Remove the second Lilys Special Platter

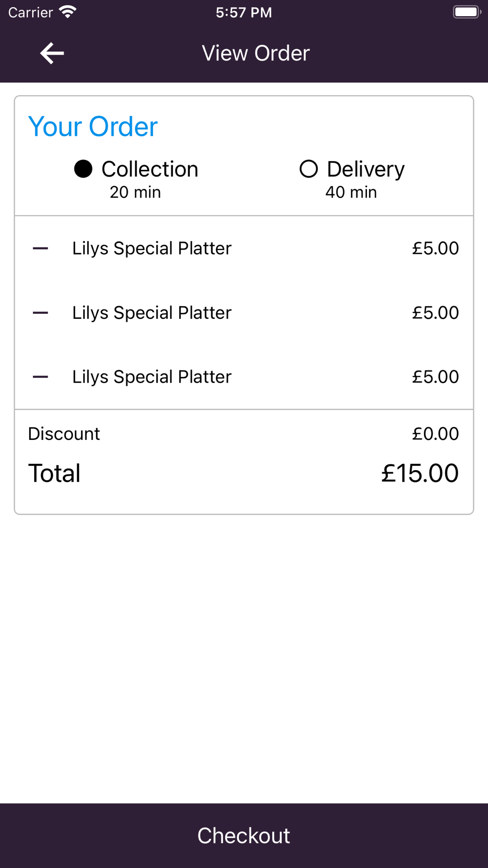(41, 313)
